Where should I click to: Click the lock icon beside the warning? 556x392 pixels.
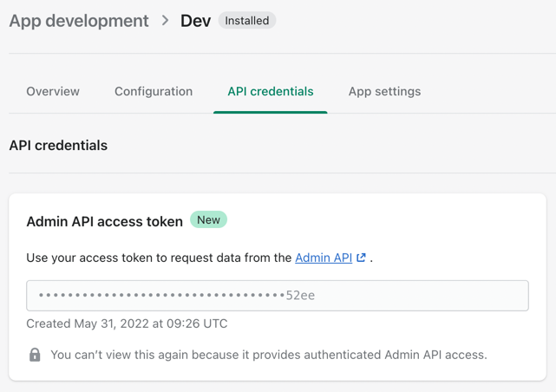(35, 355)
